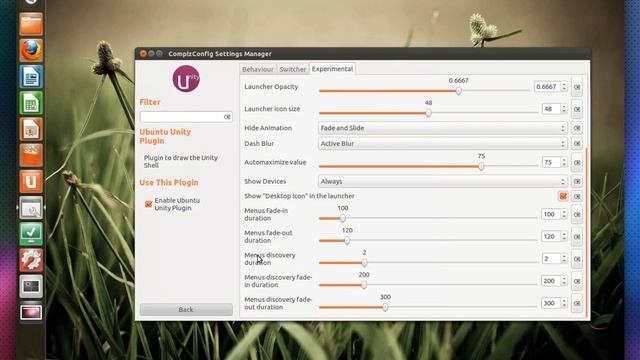640x360 pixels.
Task: Open the Dash Blur dropdown
Action: [x=442, y=144]
